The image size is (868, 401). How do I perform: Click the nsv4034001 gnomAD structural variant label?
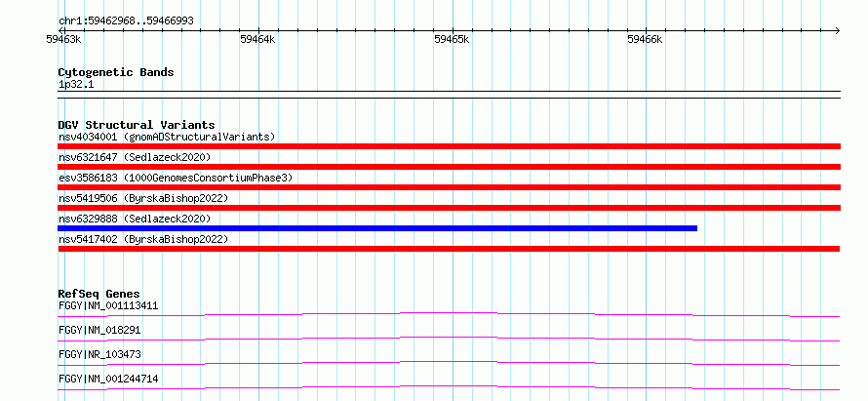click(167, 137)
